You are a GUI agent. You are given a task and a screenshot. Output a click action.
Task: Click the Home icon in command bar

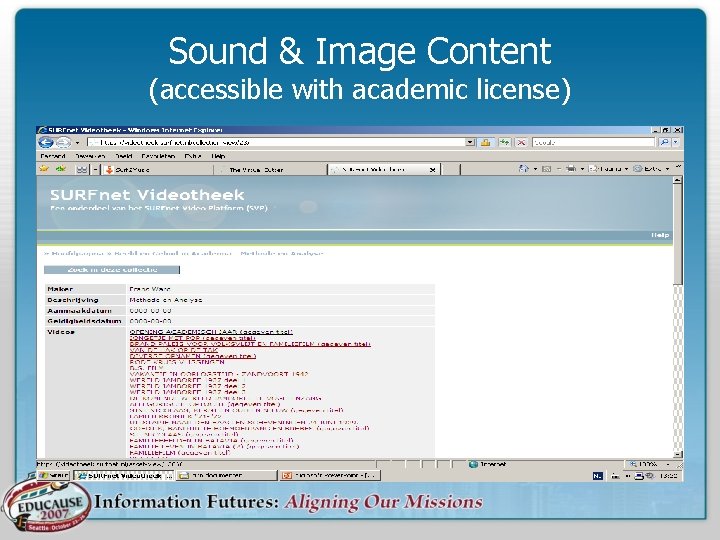tap(523, 169)
